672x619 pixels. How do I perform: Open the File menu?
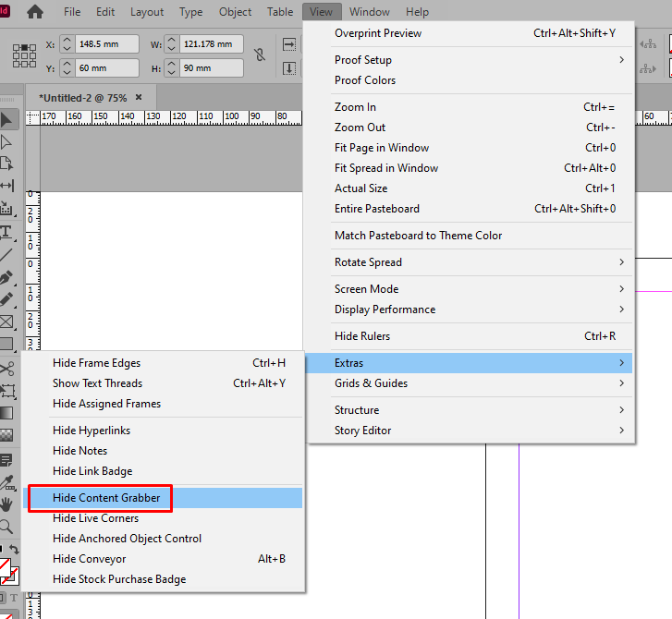(72, 12)
